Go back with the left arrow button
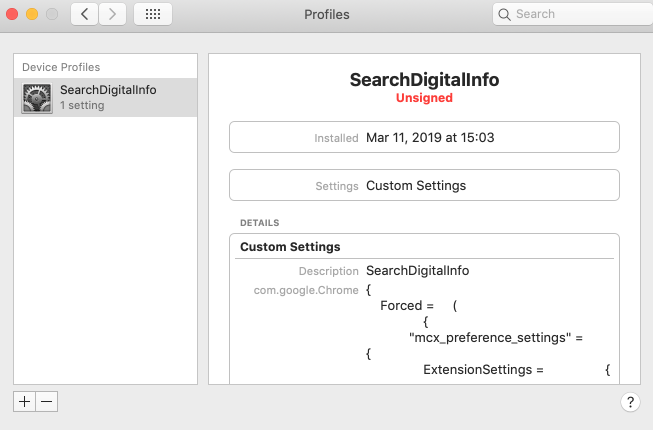The height and width of the screenshot is (430, 653). tap(84, 14)
